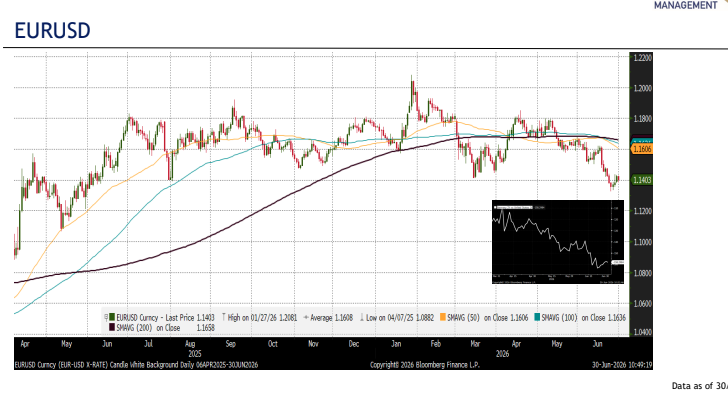This screenshot has width=728, height=401.
Task: Click the 1.2000 price axis label
Action: point(643,88)
